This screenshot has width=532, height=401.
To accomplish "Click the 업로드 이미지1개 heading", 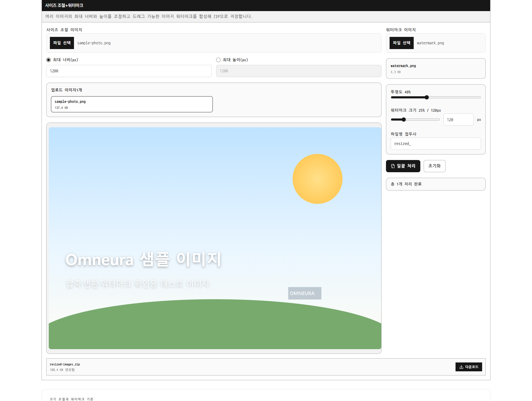I will tap(66, 90).
